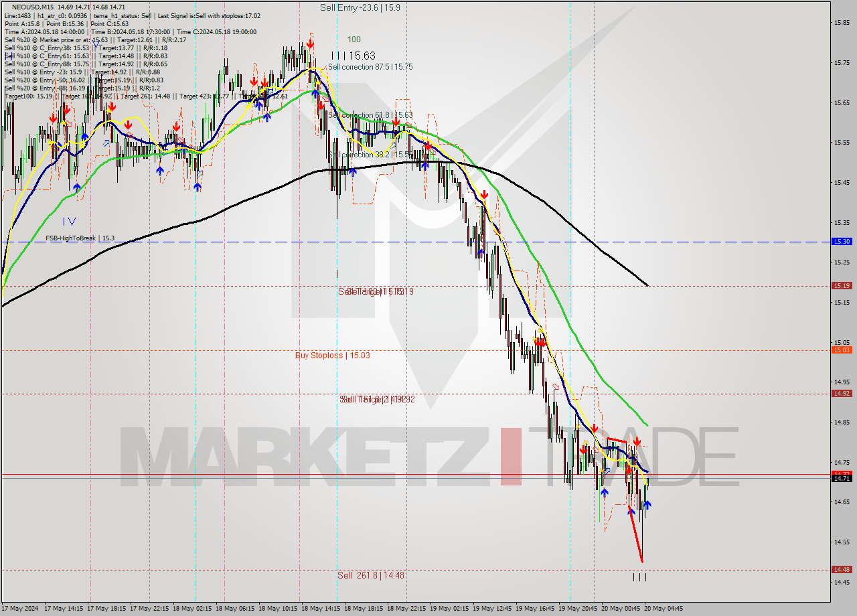The image size is (857, 616).
Task: Select 'Sell correction 87.5 | 15.75' label
Action: pyautogui.click(x=370, y=67)
